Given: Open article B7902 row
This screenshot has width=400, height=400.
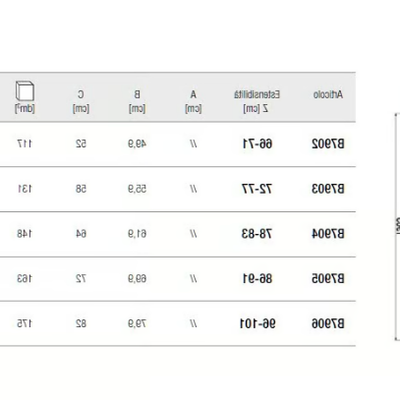Looking at the screenshot, I should coord(178,144).
